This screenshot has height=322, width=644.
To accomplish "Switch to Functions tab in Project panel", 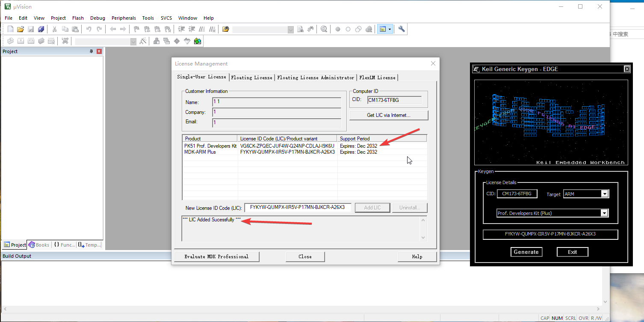I will point(64,245).
